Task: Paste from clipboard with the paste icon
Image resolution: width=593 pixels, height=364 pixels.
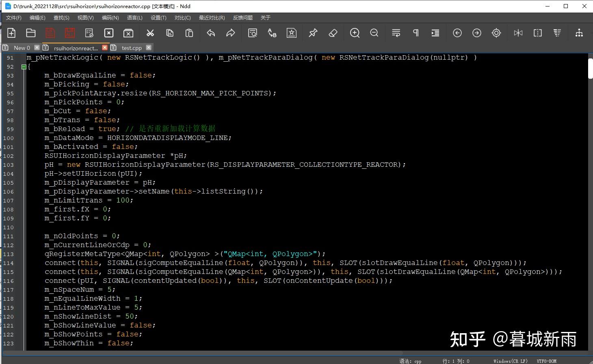Action: (189, 33)
